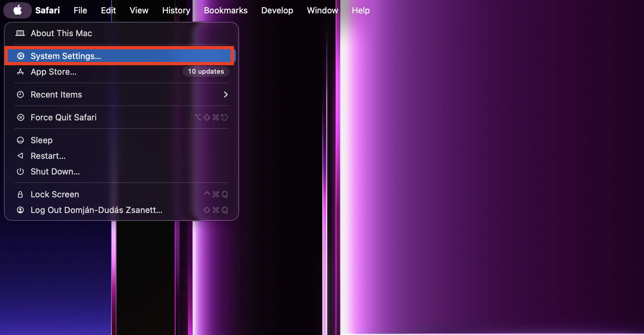Click the user icon beside Log Out
The image size is (644, 335).
tap(21, 210)
